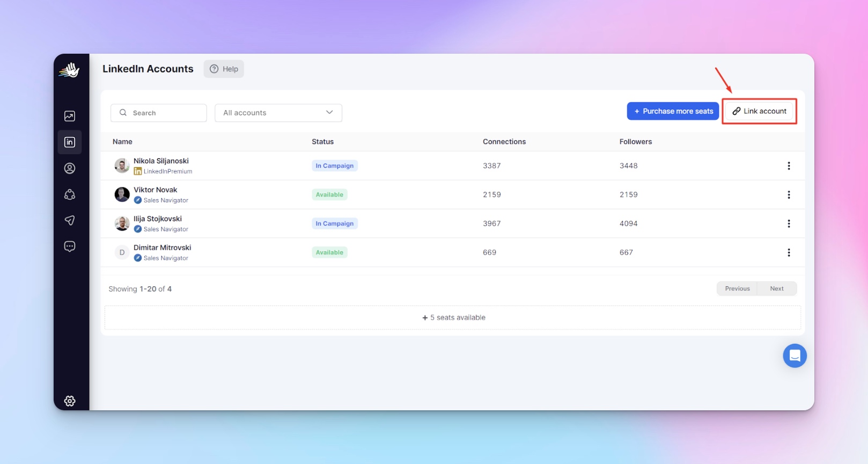Image resolution: width=868 pixels, height=464 pixels.
Task: Click connections value 3967
Action: click(x=491, y=223)
